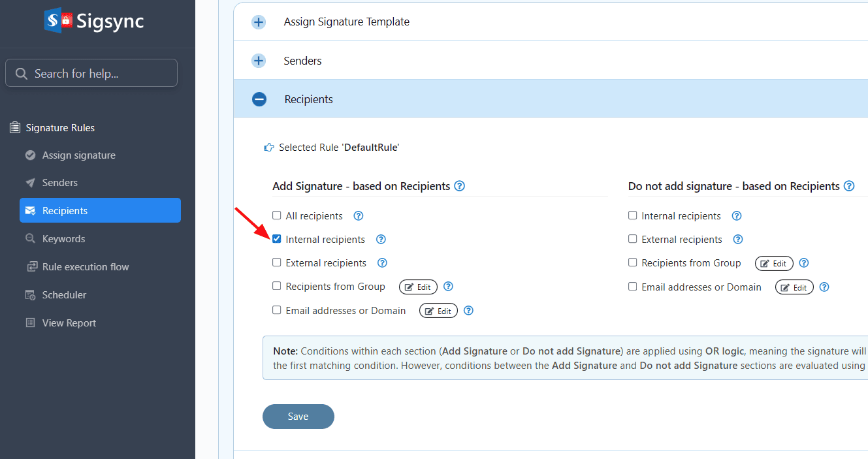Check External recipients under Do not add signature
This screenshot has height=459, width=868.
[x=632, y=239]
